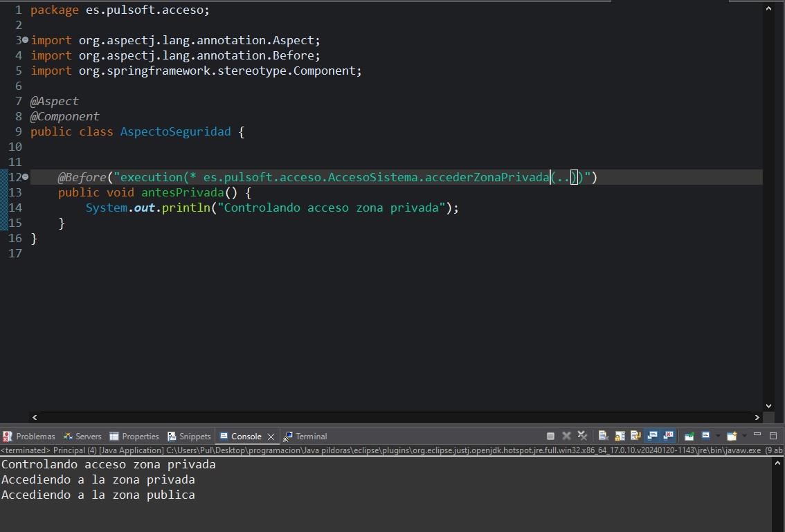Viewport: 785px width, 532px height.
Task: Toggle show console on standard error change
Action: (668, 437)
